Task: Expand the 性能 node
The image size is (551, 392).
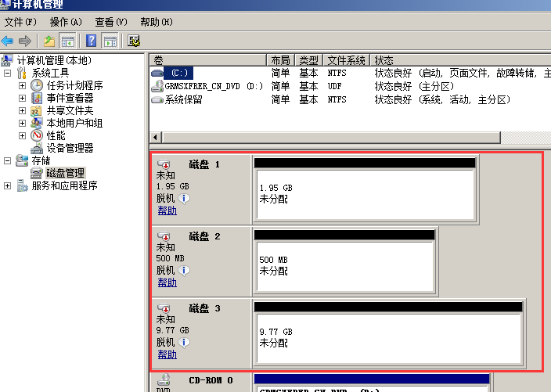Action: pyautogui.click(x=22, y=135)
